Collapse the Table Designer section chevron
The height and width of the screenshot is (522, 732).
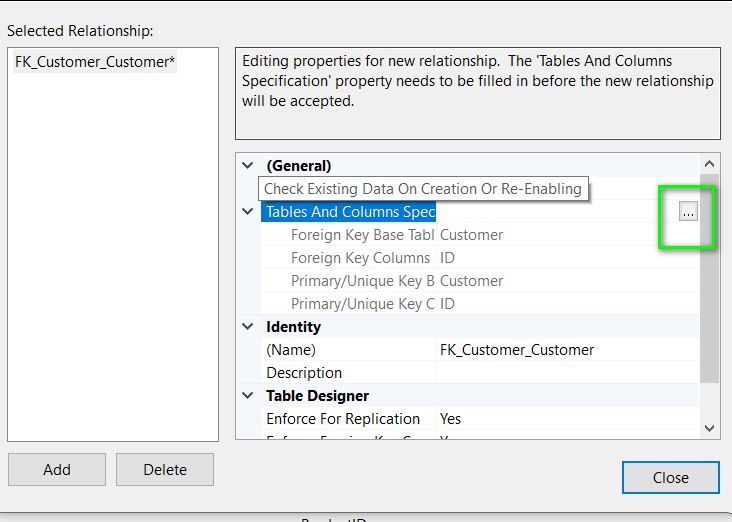point(248,396)
